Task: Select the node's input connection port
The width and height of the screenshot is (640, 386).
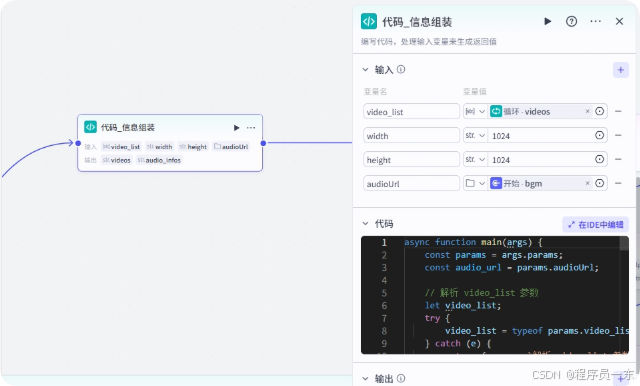Action: (x=78, y=143)
